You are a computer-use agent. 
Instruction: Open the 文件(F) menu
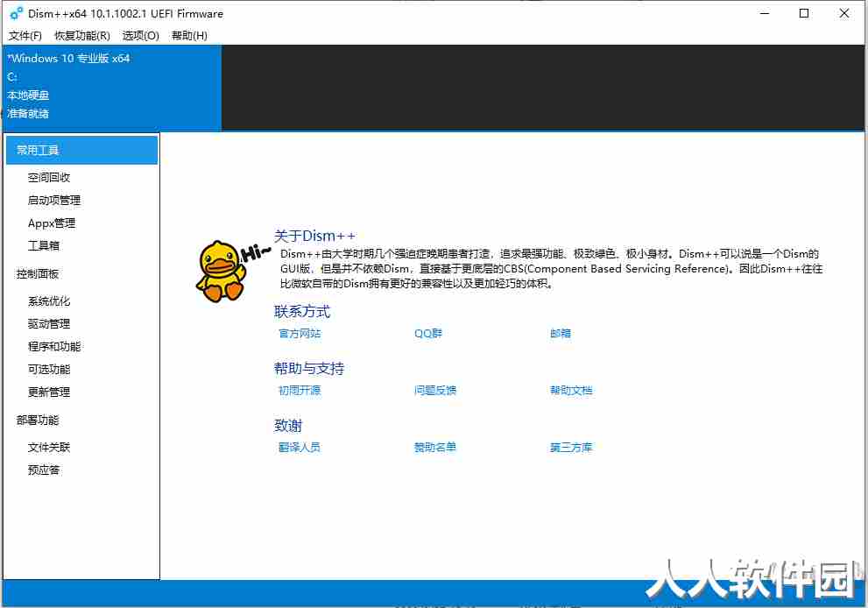(25, 35)
